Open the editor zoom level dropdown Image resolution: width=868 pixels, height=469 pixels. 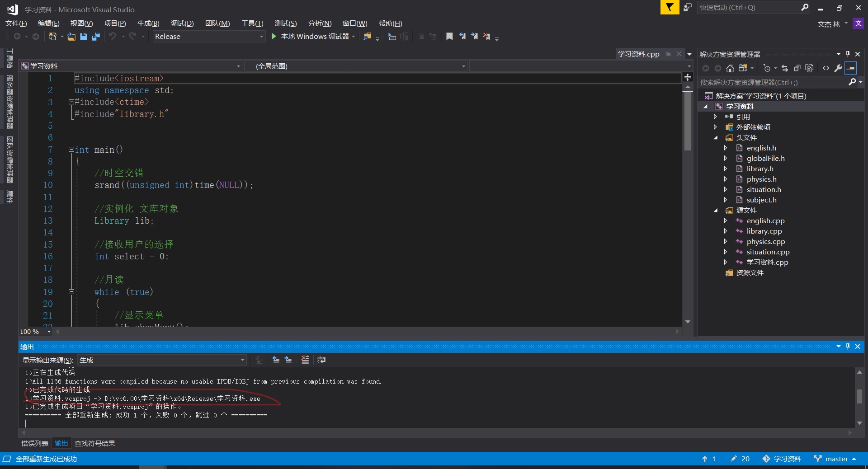coord(50,332)
